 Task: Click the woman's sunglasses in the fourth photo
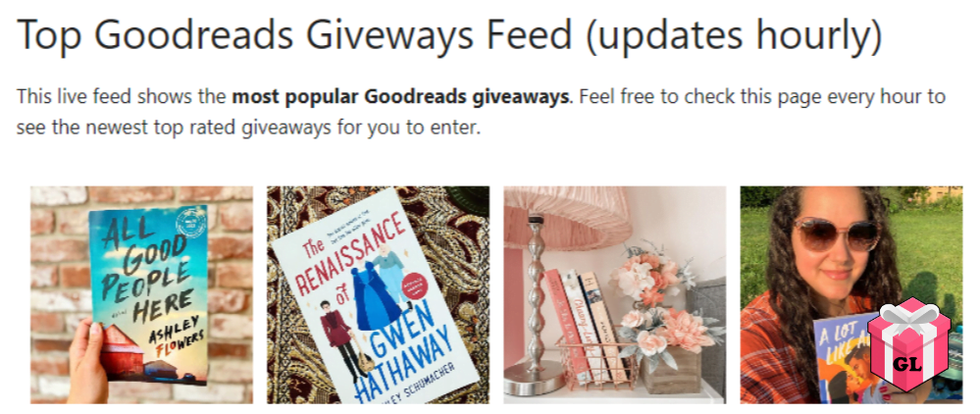click(x=836, y=234)
